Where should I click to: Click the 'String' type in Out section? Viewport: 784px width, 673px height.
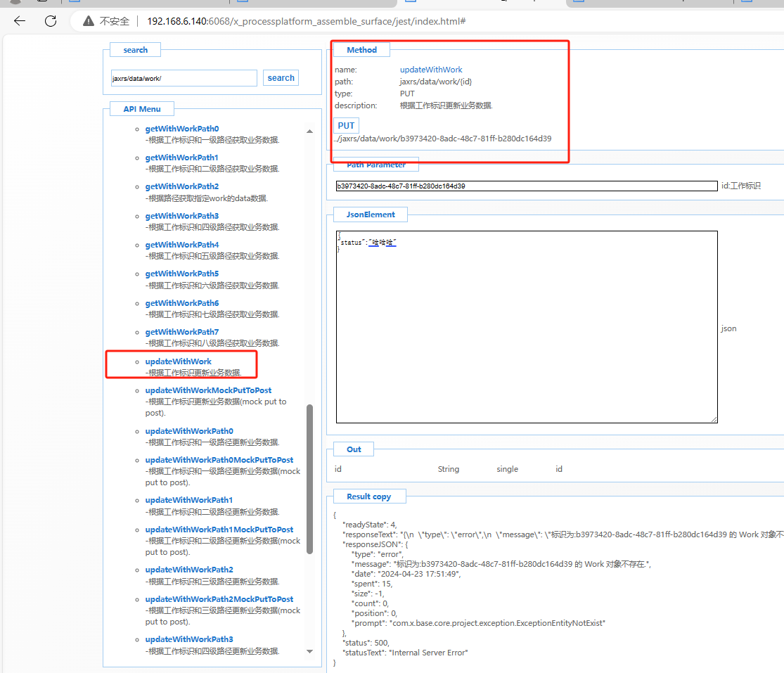pos(449,470)
